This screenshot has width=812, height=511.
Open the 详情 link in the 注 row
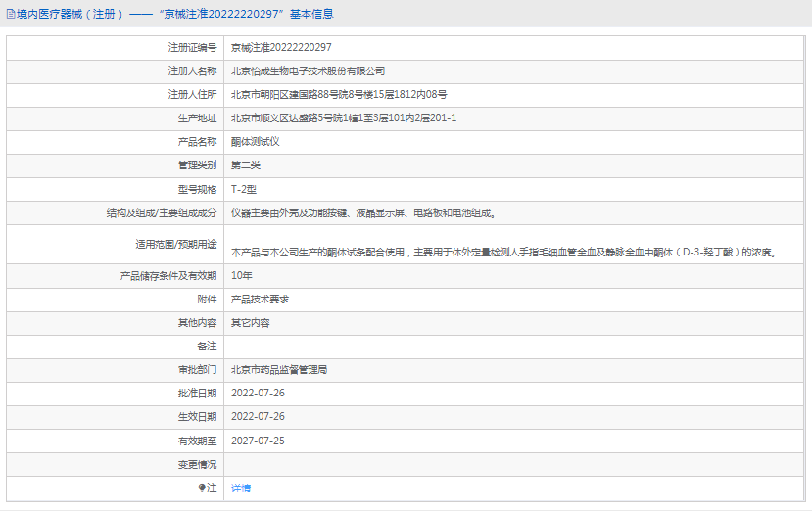tap(241, 488)
